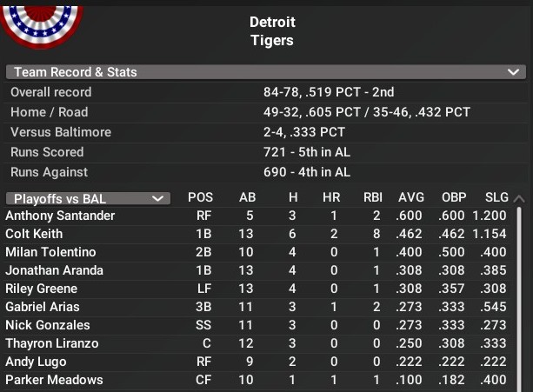Click the Detroit Tigers team name
Viewport: 533px width, 392px height.
272,31
